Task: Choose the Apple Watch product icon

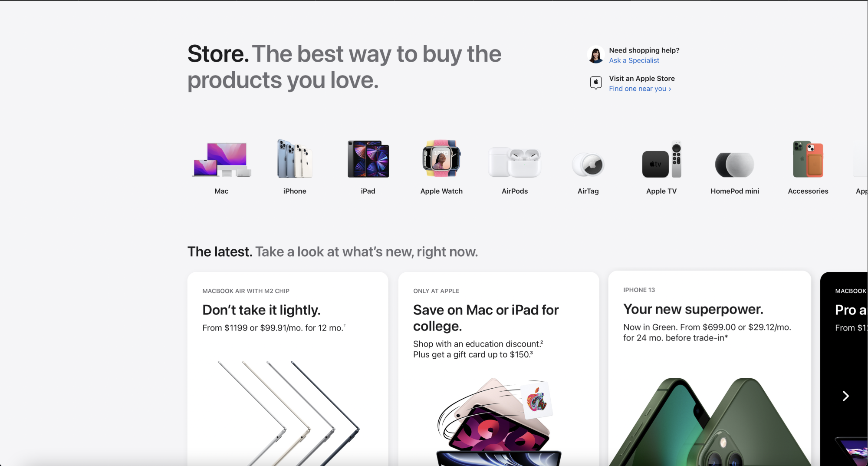Action: tap(441, 158)
